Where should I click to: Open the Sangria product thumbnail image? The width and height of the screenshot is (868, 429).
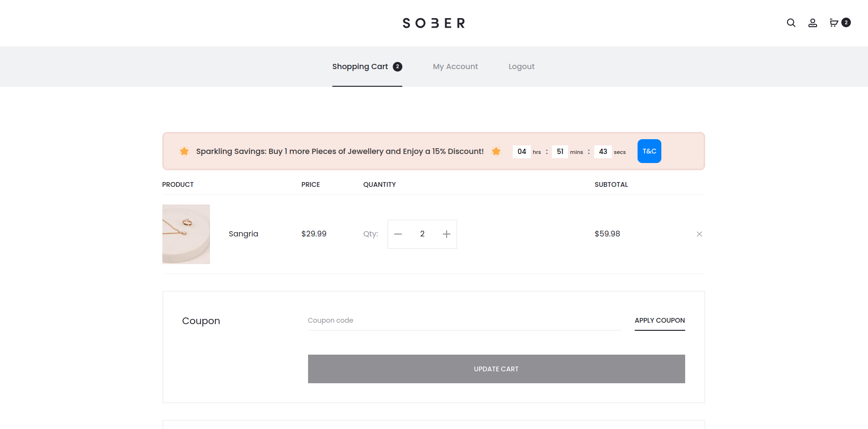[x=186, y=234]
